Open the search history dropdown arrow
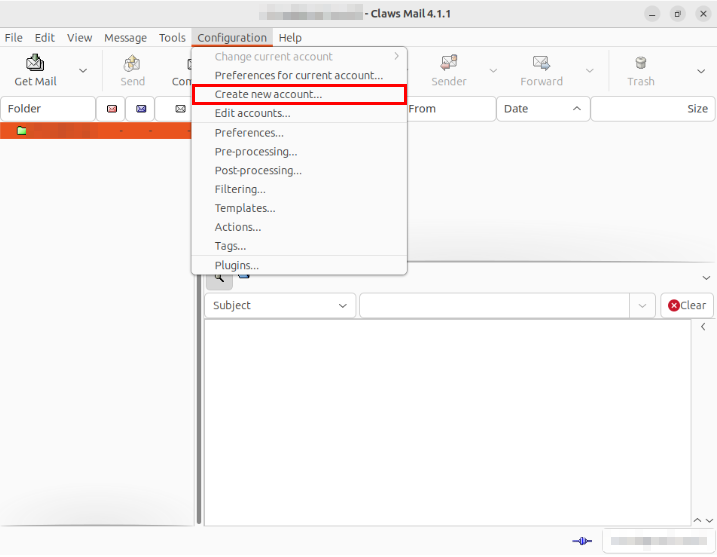Viewport: 717px width, 557px height. 642,305
